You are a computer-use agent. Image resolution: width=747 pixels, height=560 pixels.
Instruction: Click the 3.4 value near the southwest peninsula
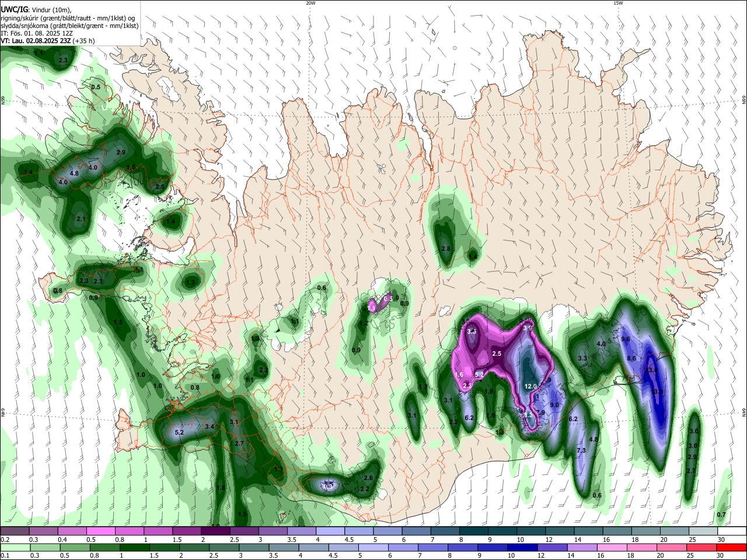[210, 426]
